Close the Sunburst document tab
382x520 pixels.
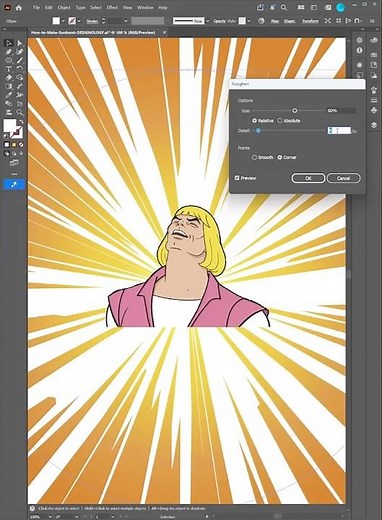point(164,32)
